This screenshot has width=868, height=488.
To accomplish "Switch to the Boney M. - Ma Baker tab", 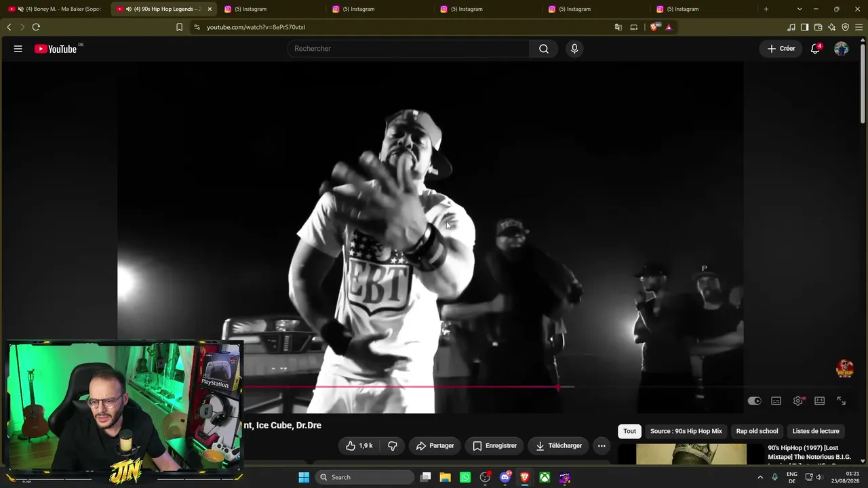I will (56, 9).
